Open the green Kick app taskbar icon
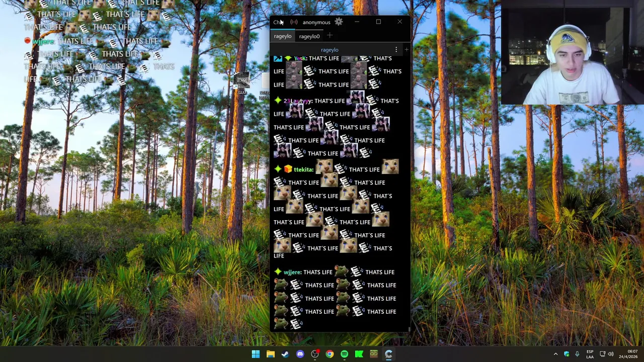 (x=359, y=354)
